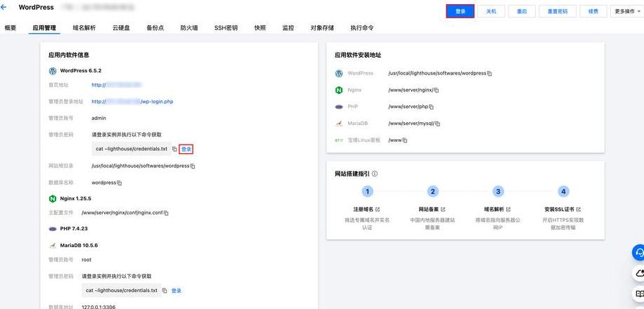Screen dimensions: 644x309
Task: Open the WordPress homepage http link
Action: pos(117,85)
